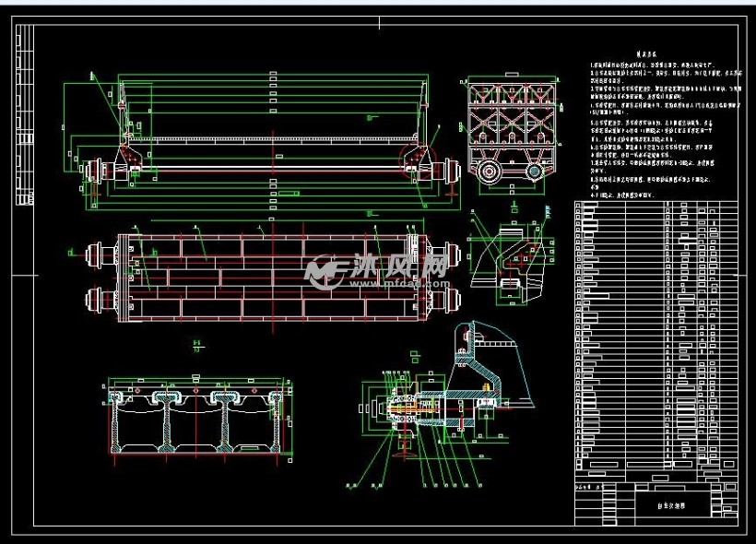Viewport: 756px width, 544px height.
Task: Pick the right axle end in side elevation
Action: point(450,171)
